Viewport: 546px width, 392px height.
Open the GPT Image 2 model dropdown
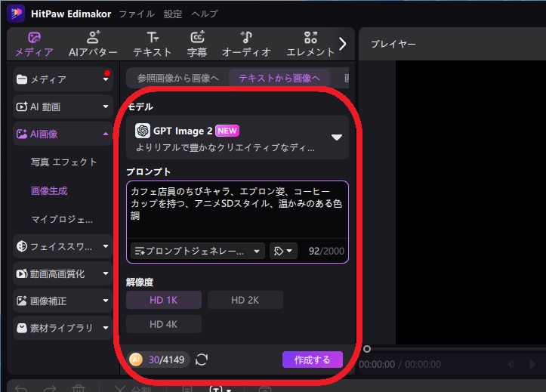237,137
